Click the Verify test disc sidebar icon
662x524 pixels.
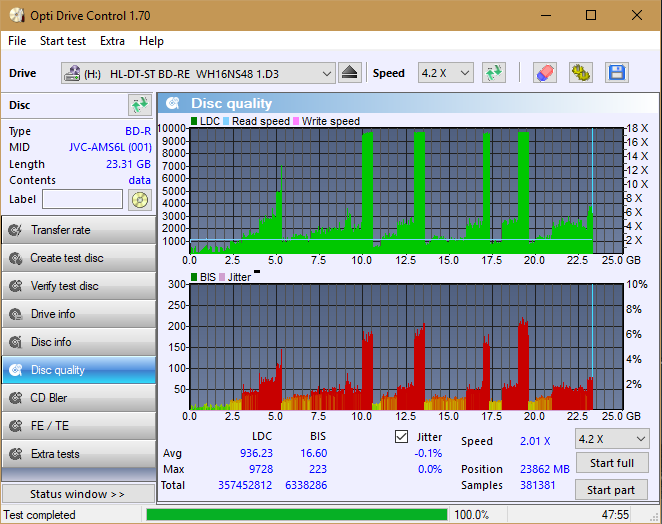coord(16,286)
